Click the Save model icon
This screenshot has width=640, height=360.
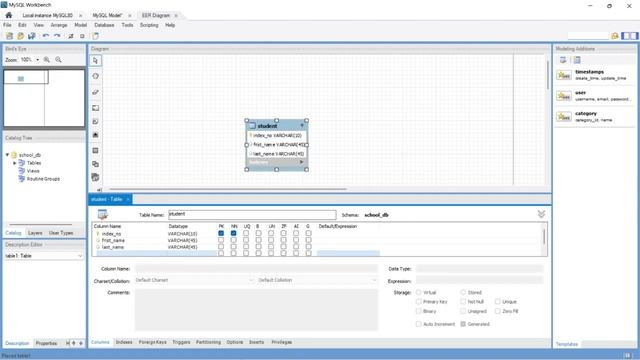point(31,36)
